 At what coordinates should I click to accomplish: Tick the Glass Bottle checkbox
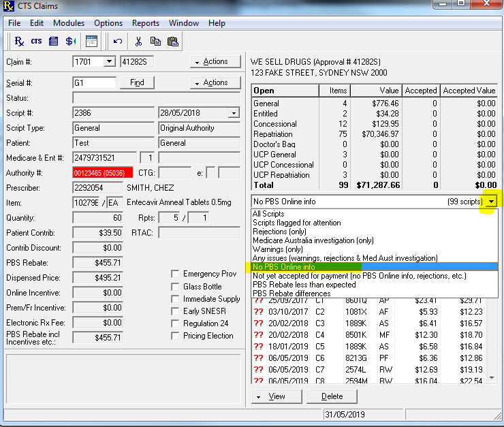tap(176, 287)
